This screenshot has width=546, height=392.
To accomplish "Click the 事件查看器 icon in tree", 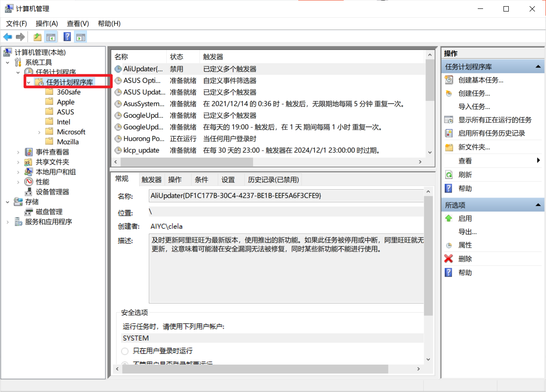I will point(29,152).
